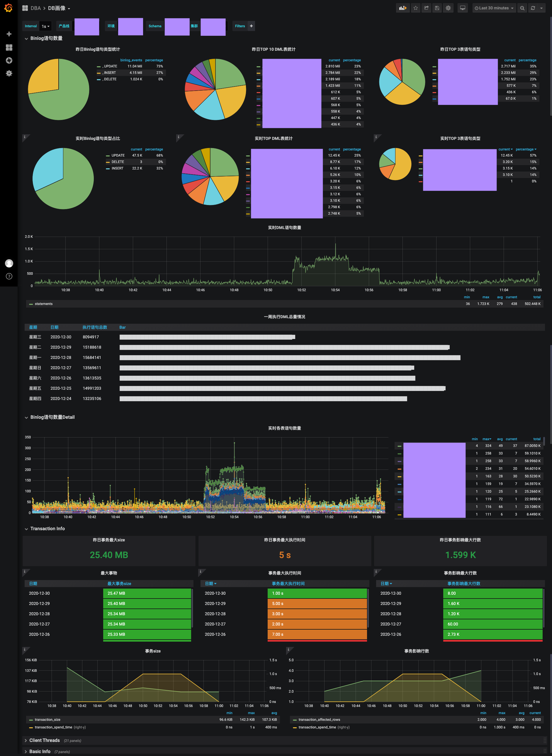Share the dashboard
552x756 pixels.
[x=426, y=8]
